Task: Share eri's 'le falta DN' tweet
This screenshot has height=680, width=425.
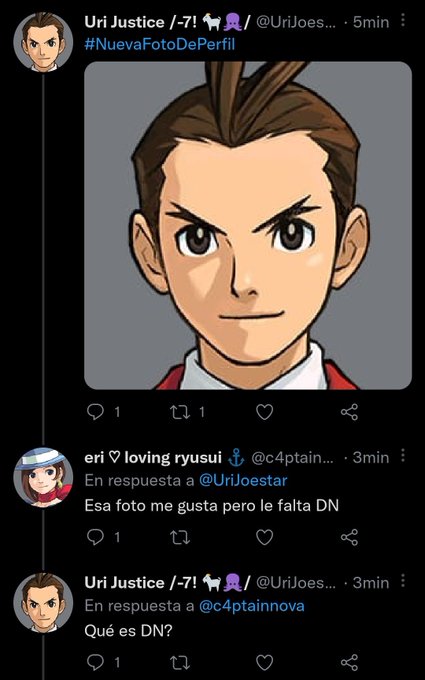Action: pos(350,537)
